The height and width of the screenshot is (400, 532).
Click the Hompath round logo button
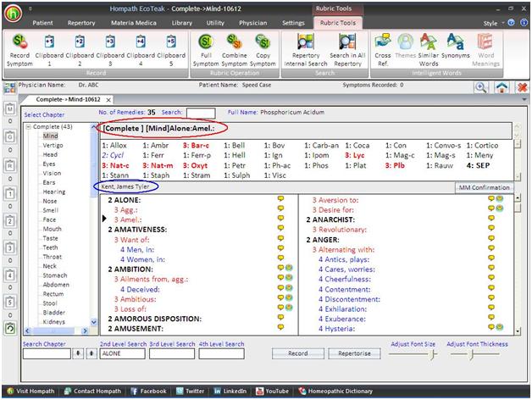[x=13, y=14]
